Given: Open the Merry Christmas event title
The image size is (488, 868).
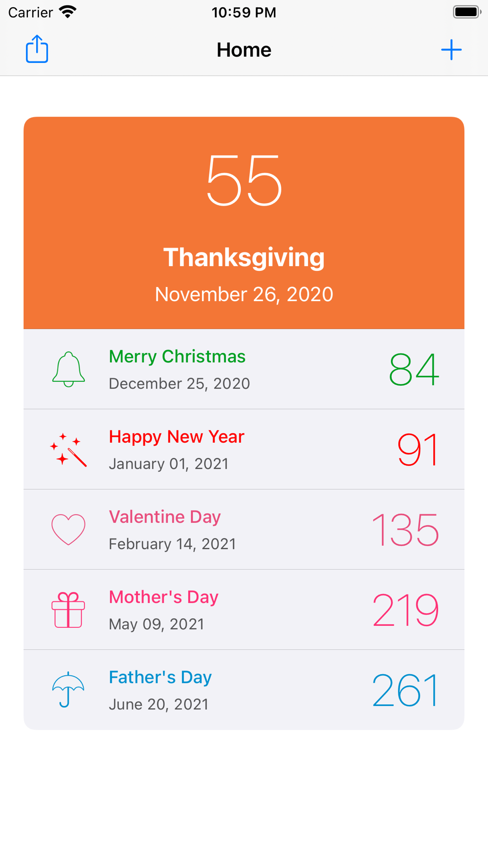Looking at the screenshot, I should pyautogui.click(x=177, y=356).
